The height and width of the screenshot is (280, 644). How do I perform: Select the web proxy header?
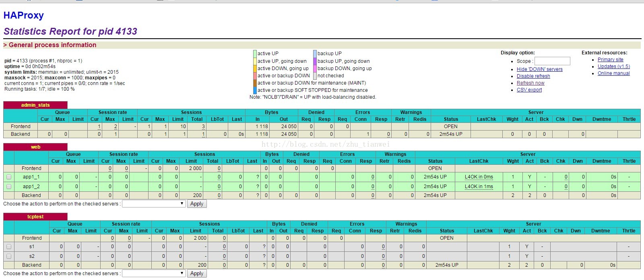[35, 147]
